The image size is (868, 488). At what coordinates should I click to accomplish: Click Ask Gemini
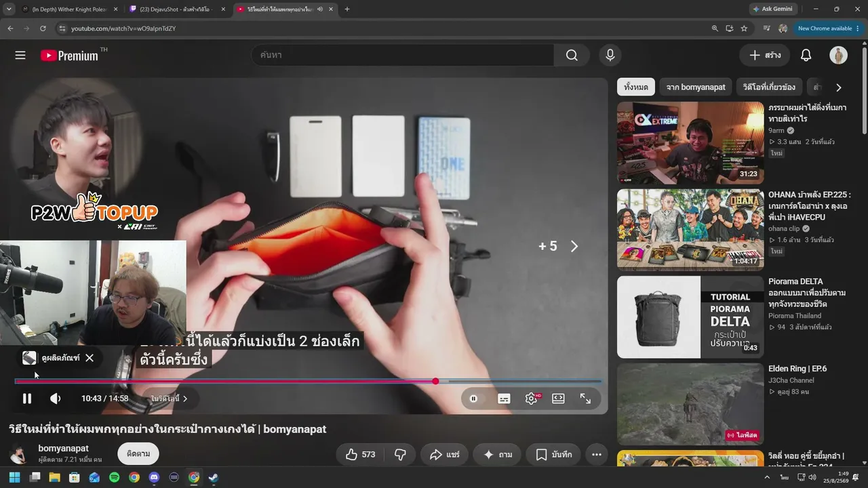tap(774, 9)
